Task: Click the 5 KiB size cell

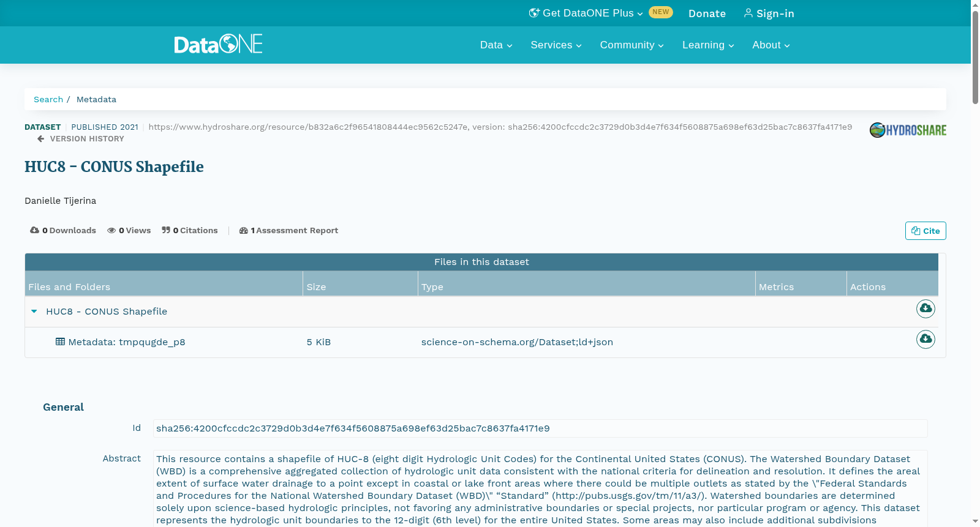Action: [x=318, y=342]
